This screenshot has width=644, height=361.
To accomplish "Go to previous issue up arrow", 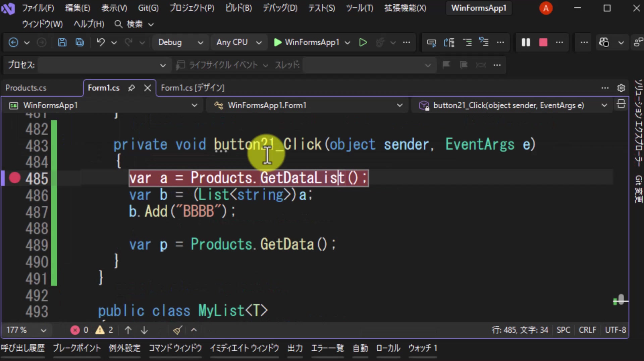I will coord(128,330).
